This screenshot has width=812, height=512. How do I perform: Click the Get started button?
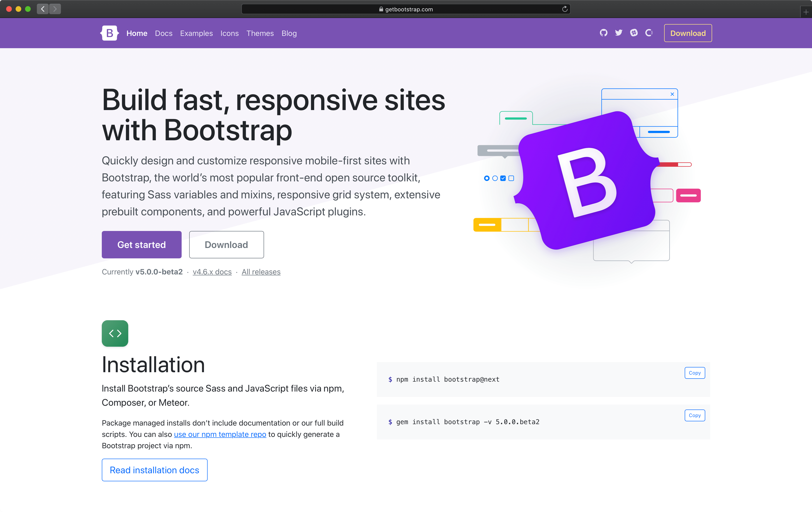tap(141, 244)
